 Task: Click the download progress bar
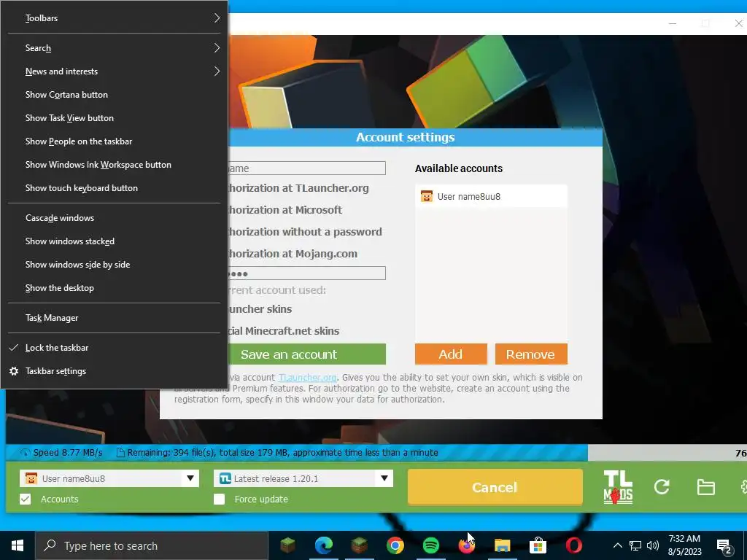click(376, 452)
